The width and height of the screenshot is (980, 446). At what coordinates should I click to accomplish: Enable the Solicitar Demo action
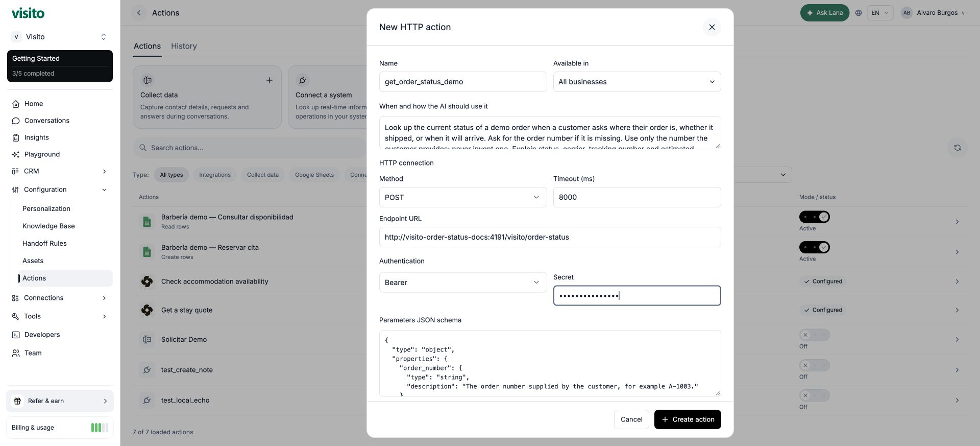815,335
